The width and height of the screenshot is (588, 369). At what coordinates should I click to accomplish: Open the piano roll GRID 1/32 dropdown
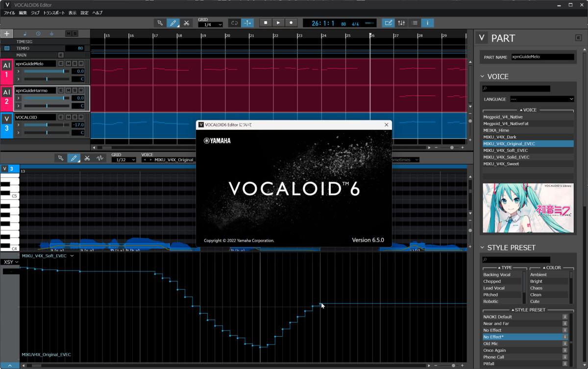tap(123, 160)
